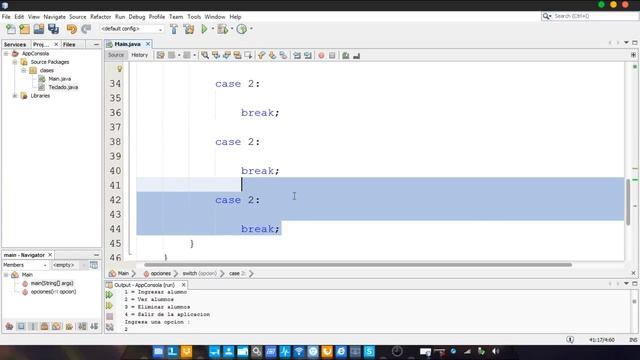The image size is (640, 360).
Task: Toggle Show Non-Public Members in Navigator
Action: pos(44,326)
